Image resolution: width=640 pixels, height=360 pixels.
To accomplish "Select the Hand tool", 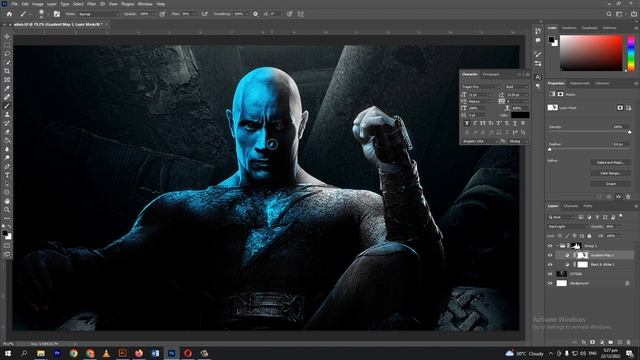I will (7, 201).
